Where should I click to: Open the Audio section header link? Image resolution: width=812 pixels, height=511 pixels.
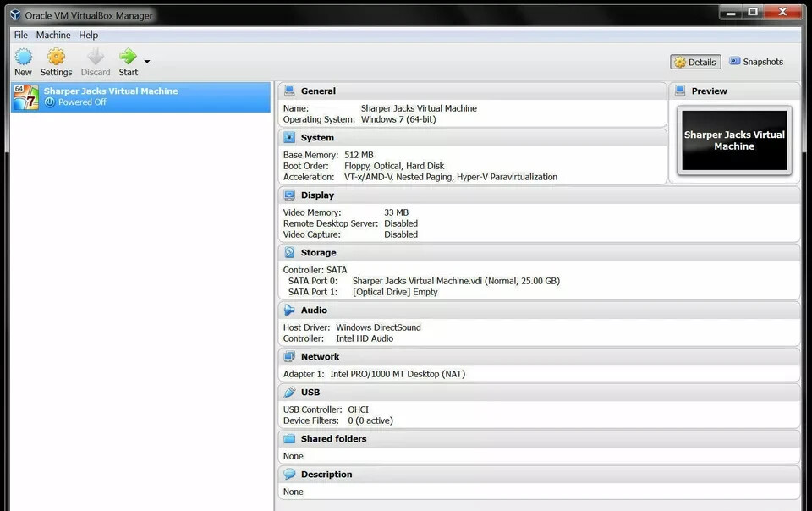(314, 310)
